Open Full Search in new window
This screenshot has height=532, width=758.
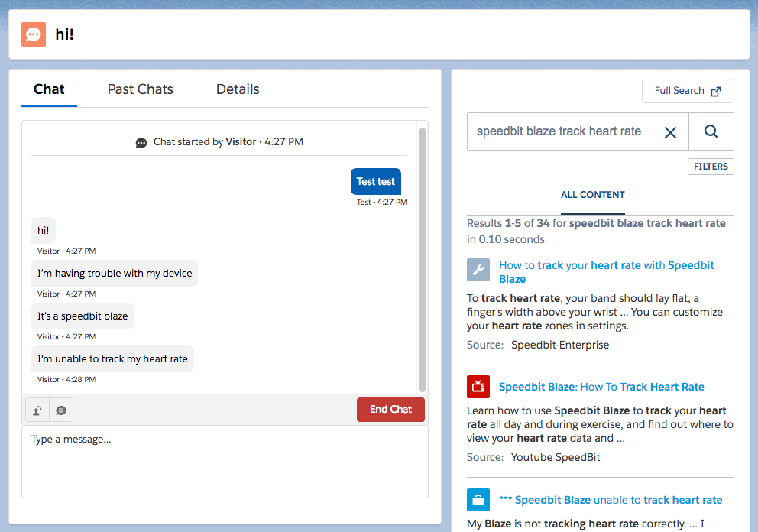tap(688, 91)
